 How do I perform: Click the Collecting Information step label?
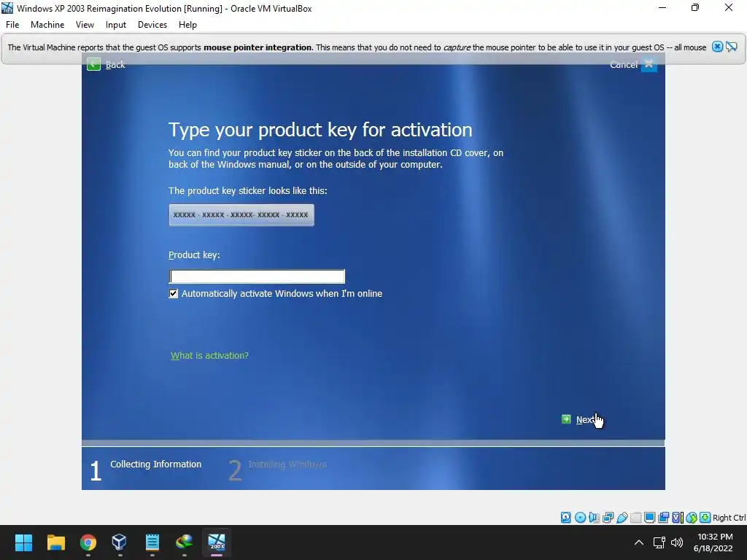[x=156, y=464]
